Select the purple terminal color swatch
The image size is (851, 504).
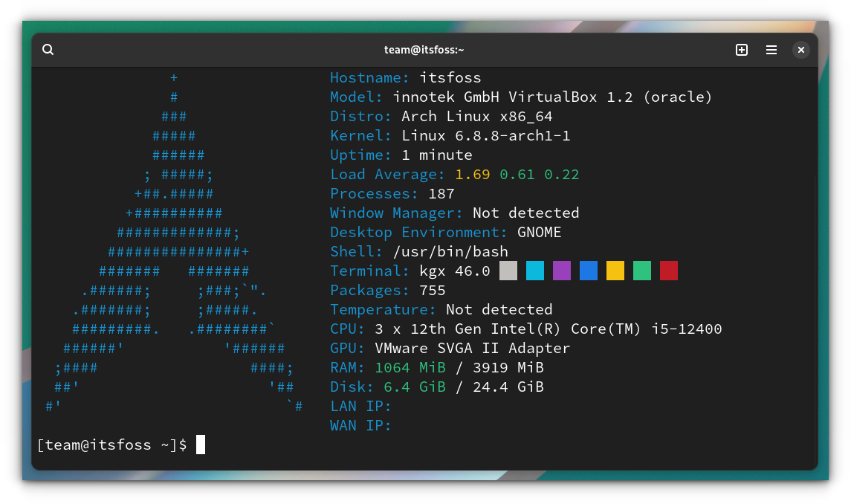[562, 271]
